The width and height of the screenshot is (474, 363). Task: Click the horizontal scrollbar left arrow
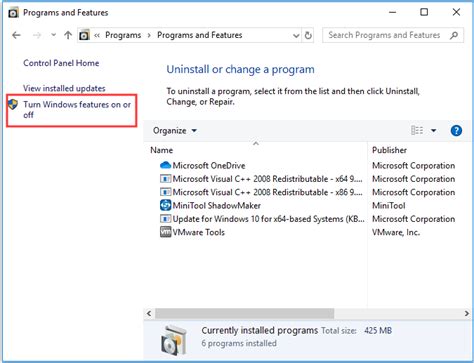pos(149,314)
